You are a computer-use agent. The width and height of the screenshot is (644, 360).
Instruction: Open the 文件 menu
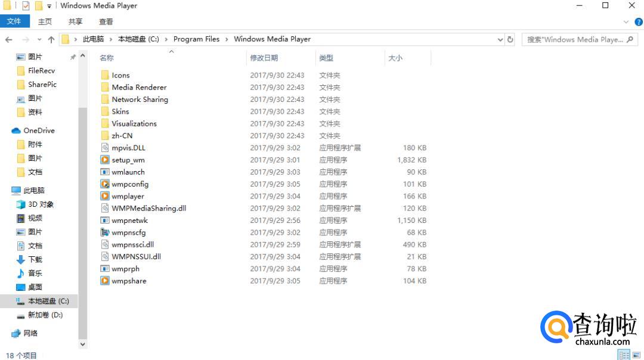tap(14, 21)
